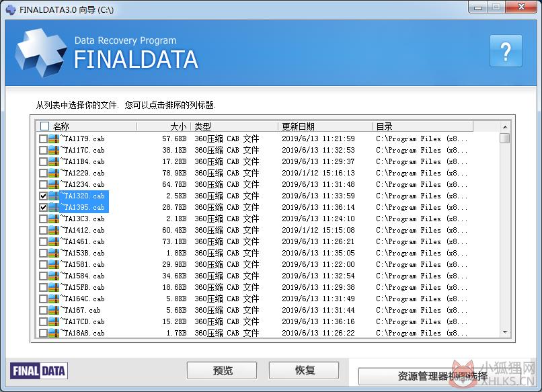This screenshot has height=392, width=542.
Task: Minimize the FINALDATA wizard window
Action: (x=478, y=7)
